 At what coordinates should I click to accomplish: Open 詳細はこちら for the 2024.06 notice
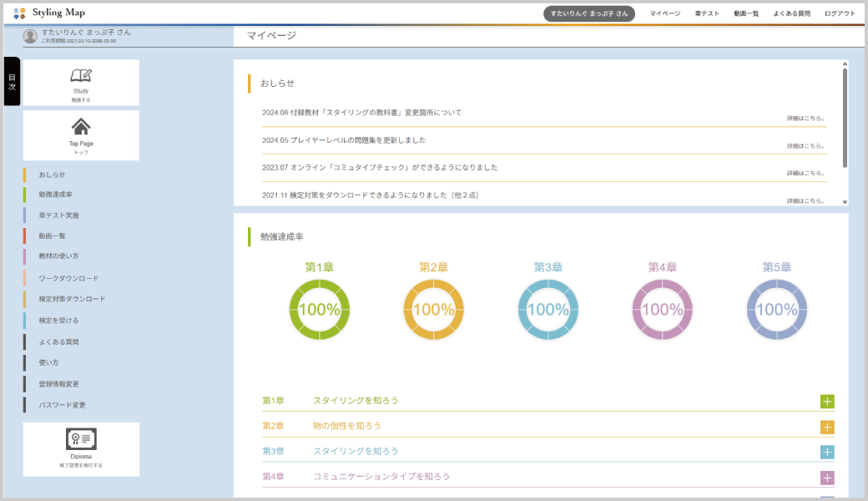point(805,119)
